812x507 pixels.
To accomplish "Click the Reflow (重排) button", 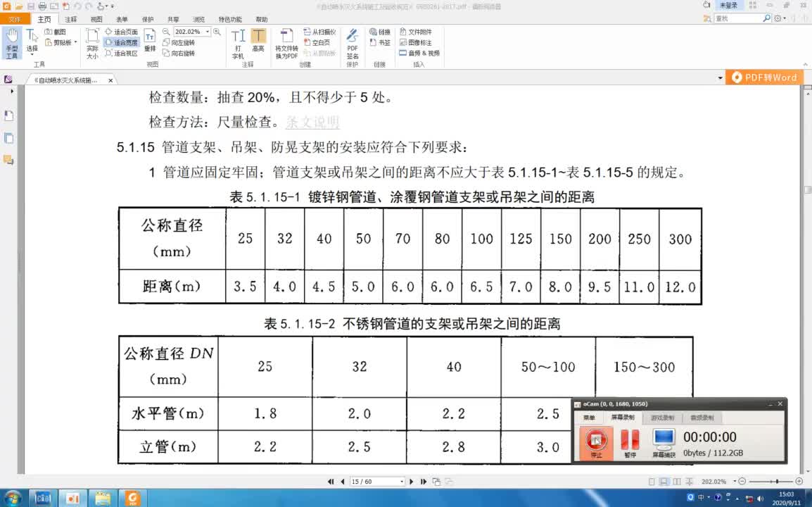I will pos(150,40).
